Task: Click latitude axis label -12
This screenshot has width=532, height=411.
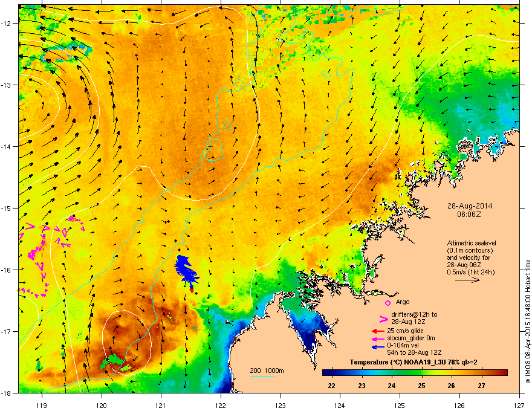Action: point(7,24)
